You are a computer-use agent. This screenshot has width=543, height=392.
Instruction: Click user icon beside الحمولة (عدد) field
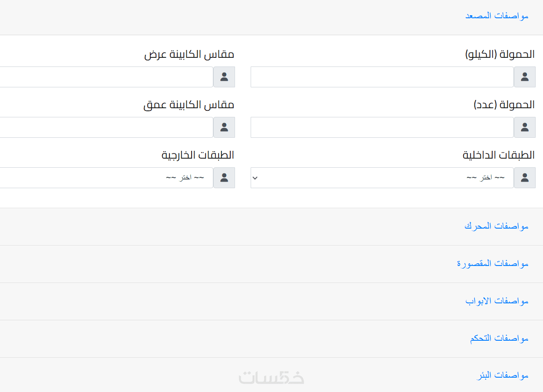pyautogui.click(x=525, y=127)
